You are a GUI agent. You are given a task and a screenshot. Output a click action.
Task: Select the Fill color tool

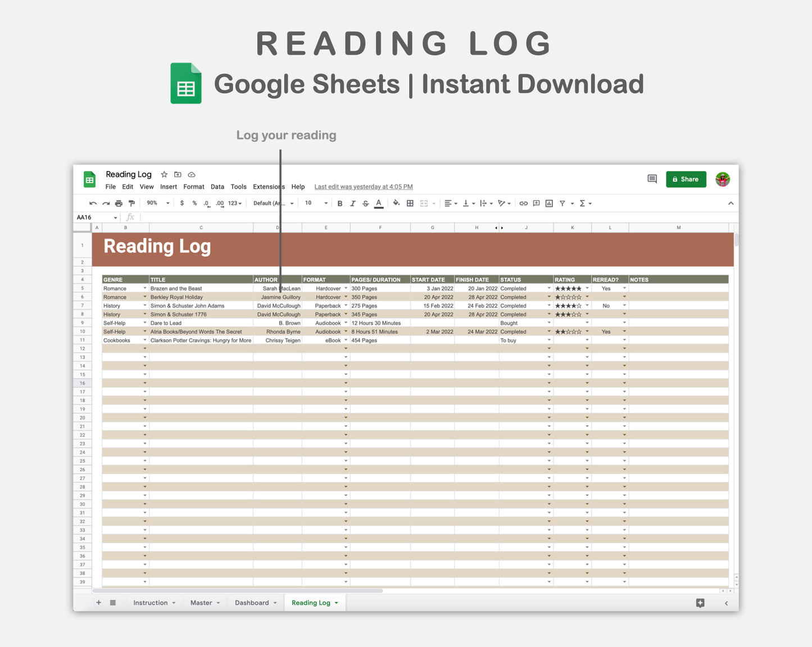pos(396,203)
